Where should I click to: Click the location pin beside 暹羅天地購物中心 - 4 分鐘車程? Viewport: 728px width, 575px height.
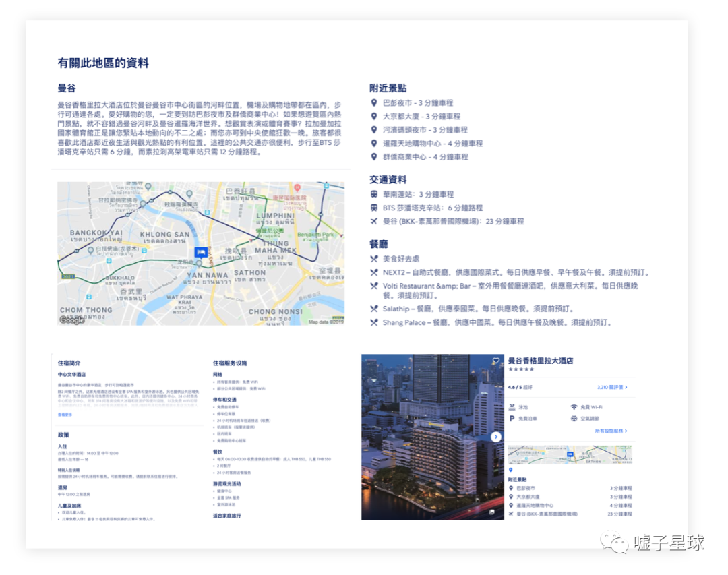[373, 143]
